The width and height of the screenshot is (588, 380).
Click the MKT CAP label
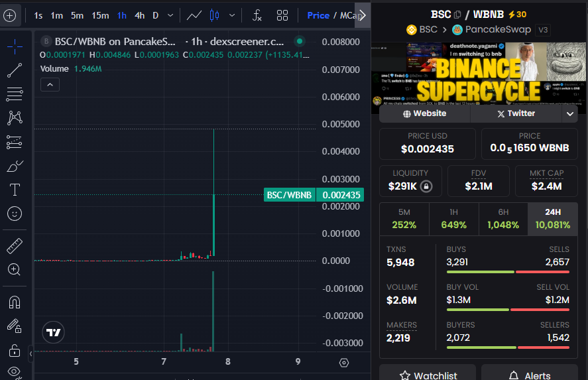pos(546,173)
